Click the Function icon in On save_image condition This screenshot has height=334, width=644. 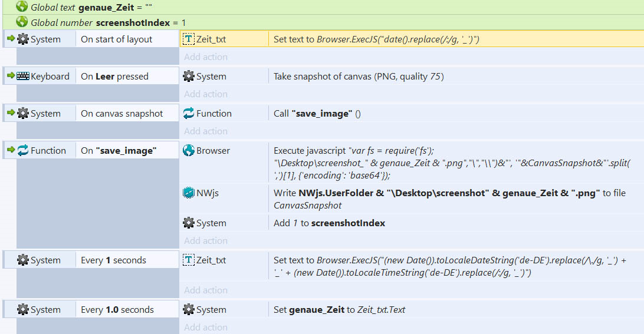point(23,150)
